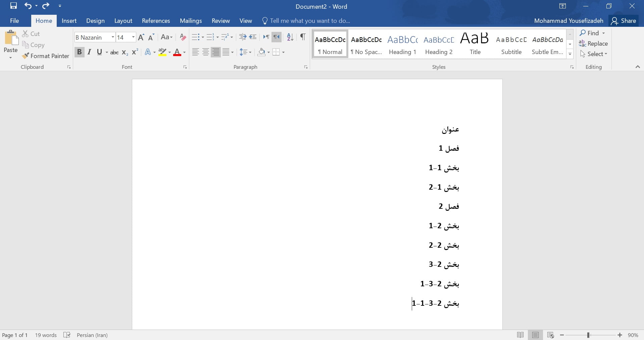Screen dimensions: 644x340
Task: Clear all formatting with eraser icon
Action: [183, 37]
